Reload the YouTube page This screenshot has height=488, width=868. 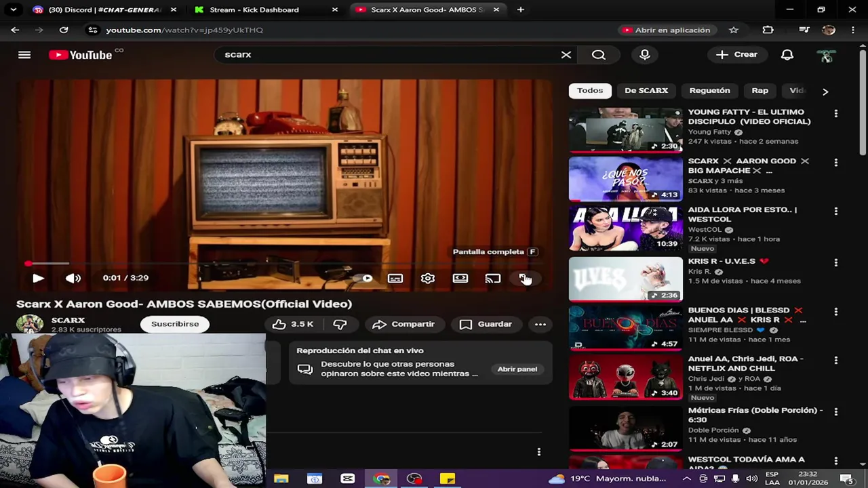pyautogui.click(x=64, y=30)
